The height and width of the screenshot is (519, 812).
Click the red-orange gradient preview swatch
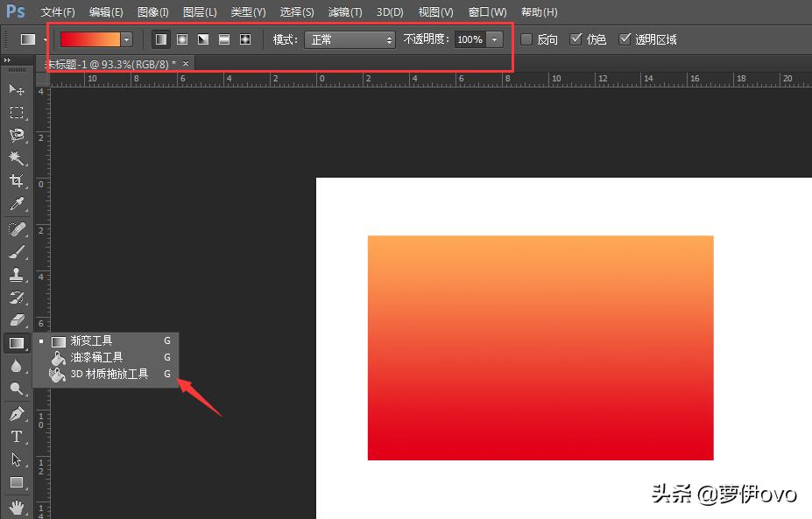pyautogui.click(x=89, y=40)
